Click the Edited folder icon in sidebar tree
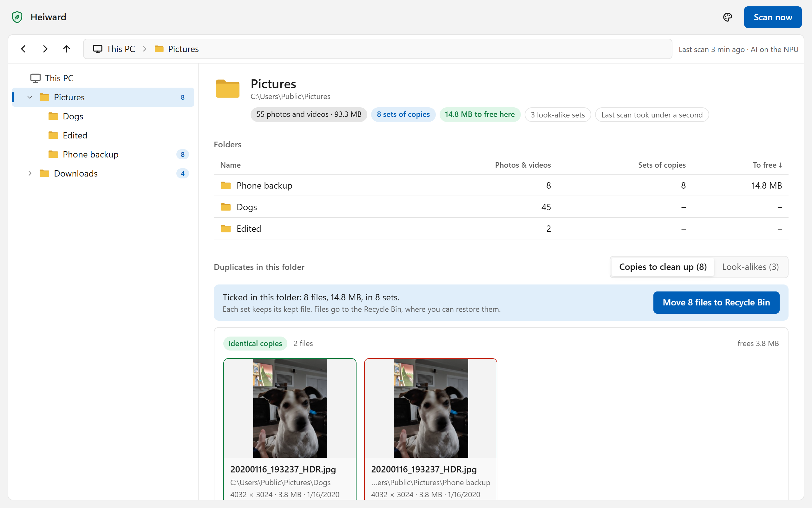 [53, 135]
